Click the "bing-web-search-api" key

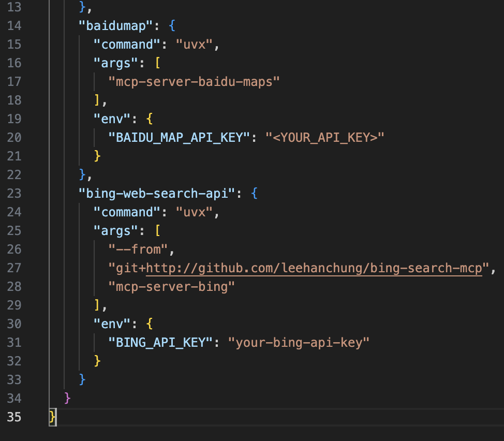click(157, 194)
